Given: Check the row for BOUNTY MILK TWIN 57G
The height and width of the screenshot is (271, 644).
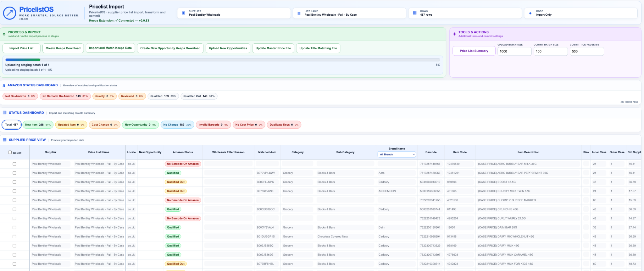Looking at the screenshot, I should coord(14,191).
